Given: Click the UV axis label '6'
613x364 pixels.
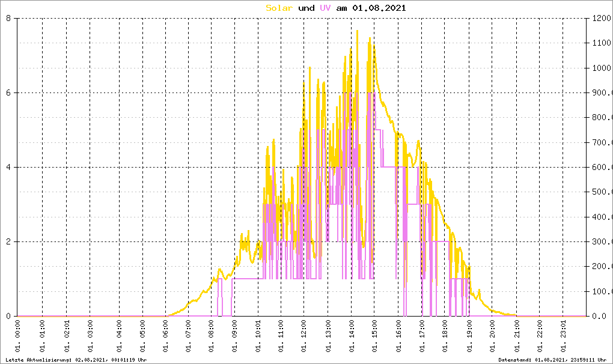Looking at the screenshot, I should click(8, 93).
